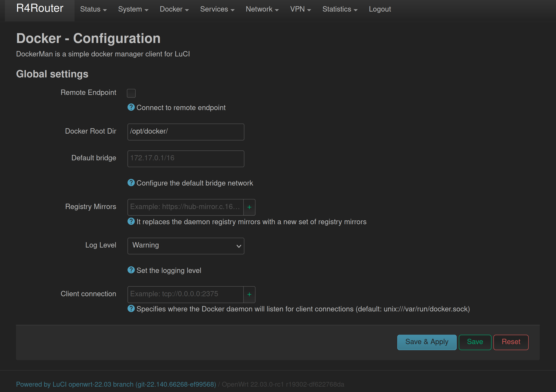The width and height of the screenshot is (556, 392).
Task: Add a new Client connection entry
Action: pyautogui.click(x=249, y=294)
